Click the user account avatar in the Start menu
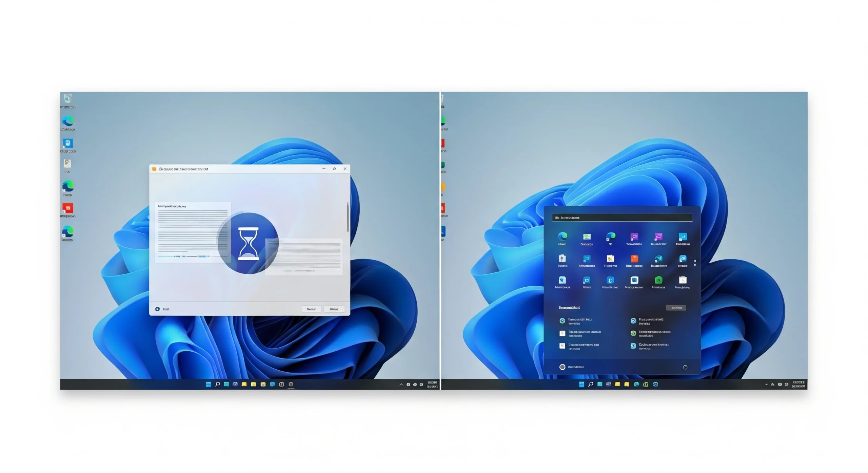 coord(563,367)
